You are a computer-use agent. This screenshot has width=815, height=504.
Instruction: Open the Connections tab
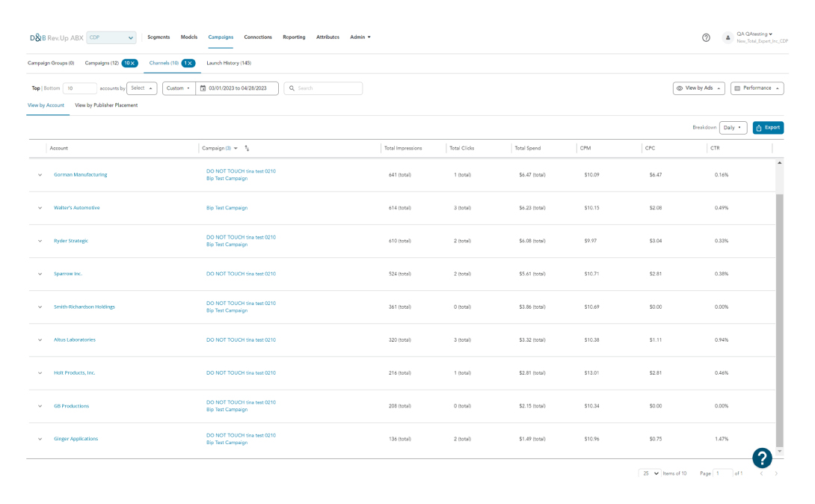point(258,37)
